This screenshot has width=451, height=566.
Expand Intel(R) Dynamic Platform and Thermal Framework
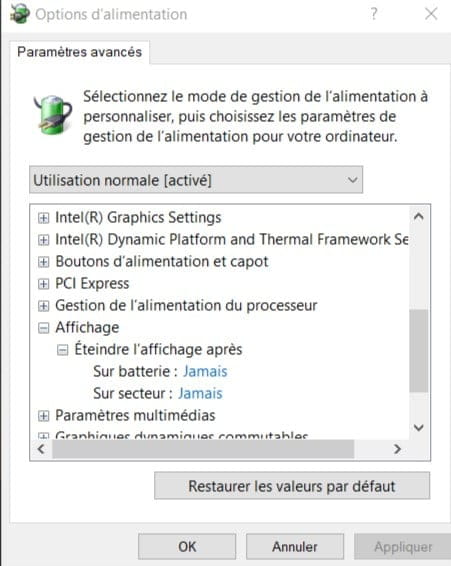pyautogui.click(x=43, y=240)
